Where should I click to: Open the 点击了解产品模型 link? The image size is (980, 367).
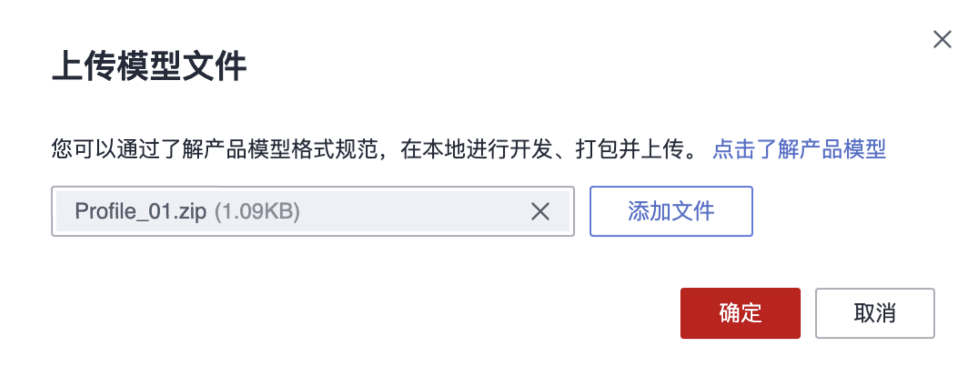click(799, 149)
